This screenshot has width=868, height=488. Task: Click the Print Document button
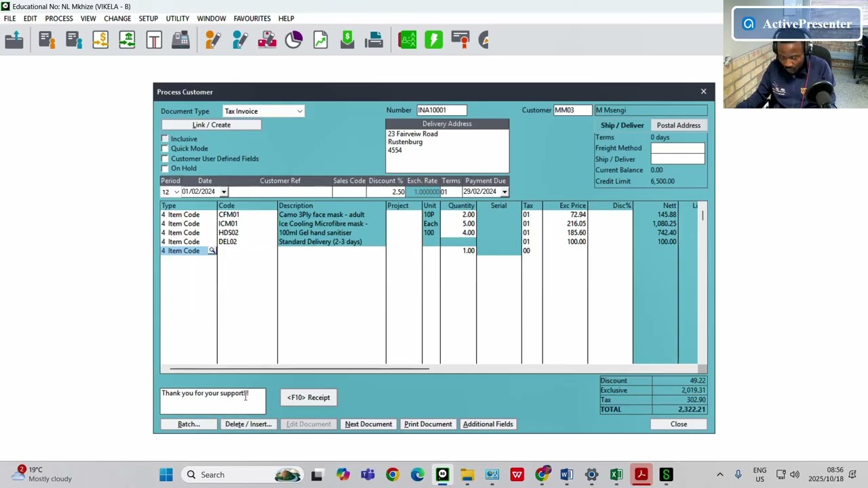[428, 424]
